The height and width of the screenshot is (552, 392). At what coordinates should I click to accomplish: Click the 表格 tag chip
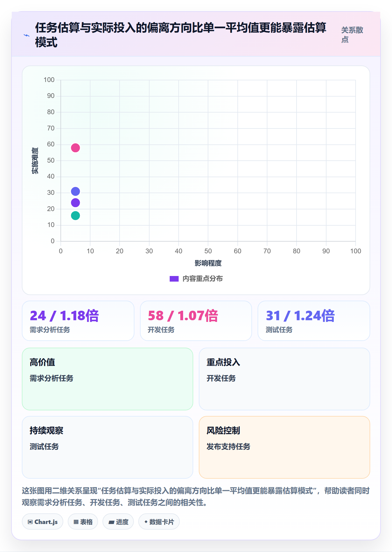[x=83, y=522]
